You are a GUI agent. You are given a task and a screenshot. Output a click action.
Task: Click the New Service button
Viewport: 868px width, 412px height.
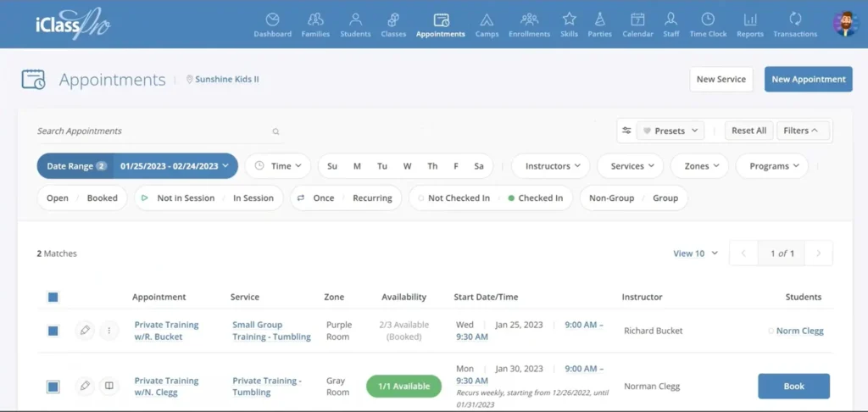pos(721,79)
